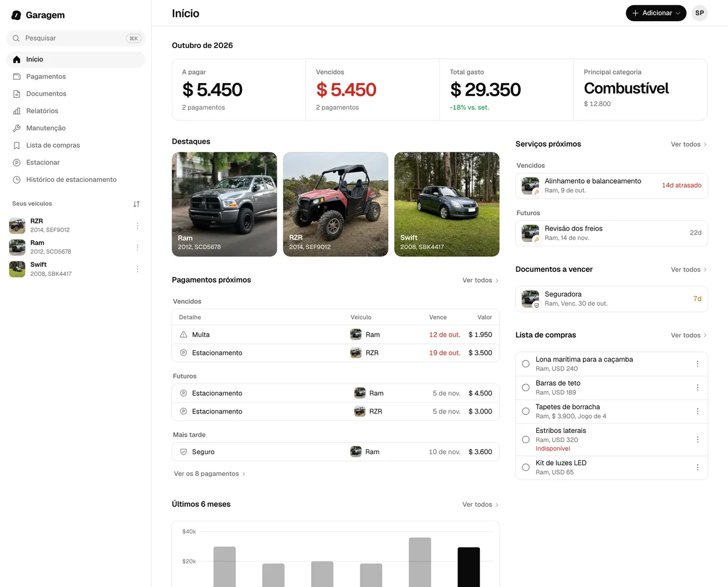This screenshot has height=587, width=728.
Task: Open the options menu for RZR vehicle
Action: (x=137, y=226)
